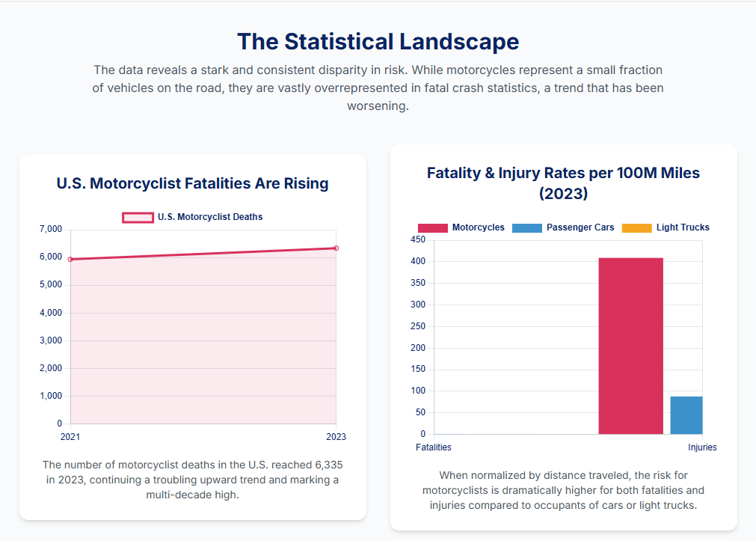Select the blue Passenger Cars injuries bar
This screenshot has width=756, height=541.
(x=686, y=415)
